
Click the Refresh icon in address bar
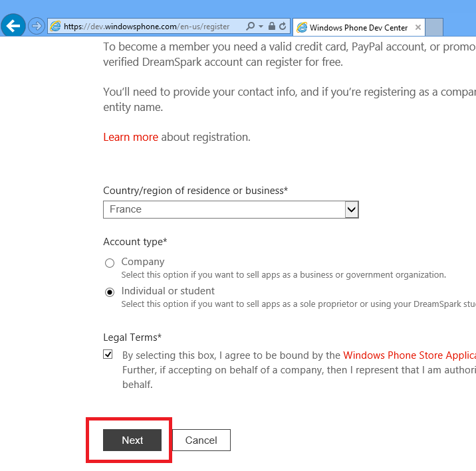pyautogui.click(x=283, y=27)
